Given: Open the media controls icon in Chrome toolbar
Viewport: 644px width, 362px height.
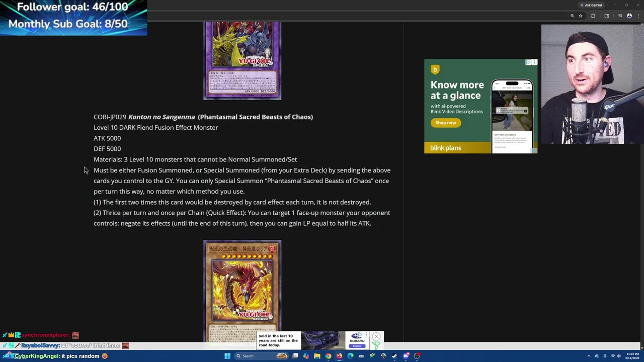Looking at the screenshot, I should tap(620, 16).
